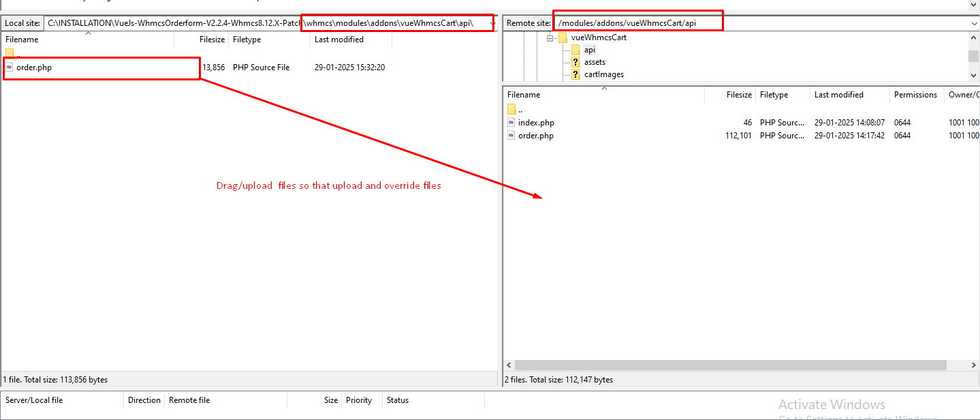Sort local files by Last modified column
Viewport: 980px width, 420px height.
point(339,40)
